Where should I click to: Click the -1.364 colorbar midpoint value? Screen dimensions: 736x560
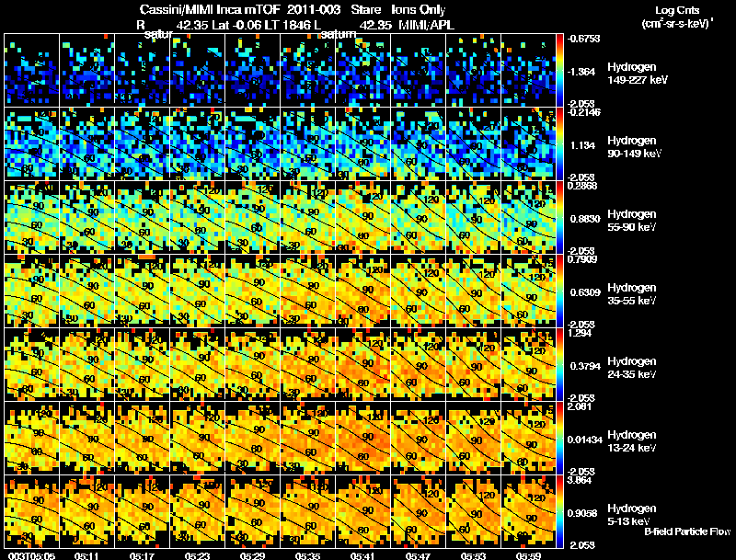(x=582, y=72)
